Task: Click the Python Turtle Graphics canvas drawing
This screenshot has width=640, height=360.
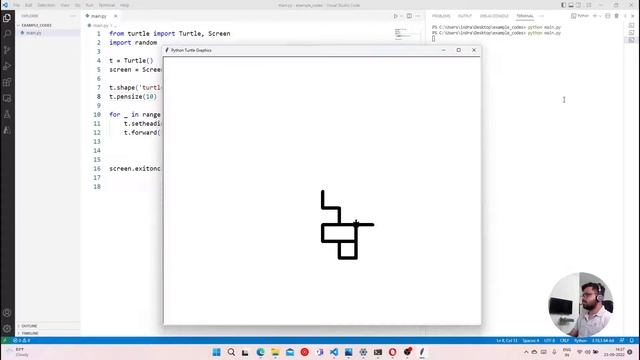Action: pos(347,224)
